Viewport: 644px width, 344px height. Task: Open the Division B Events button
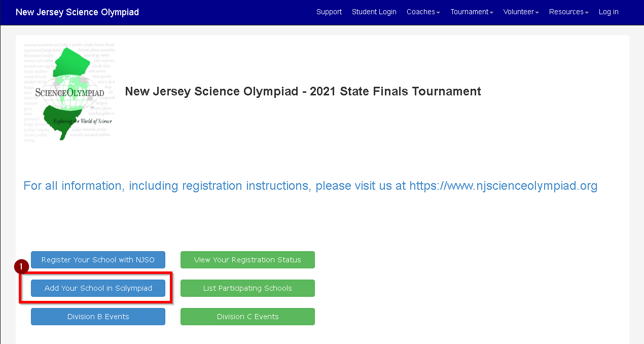pyautogui.click(x=98, y=317)
